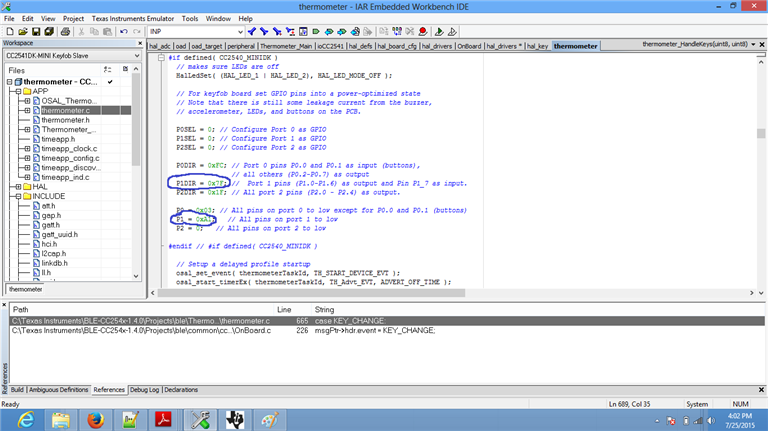This screenshot has width=768, height=431.
Task: Collapse the INCLUDE folder node
Action: pos(18,196)
